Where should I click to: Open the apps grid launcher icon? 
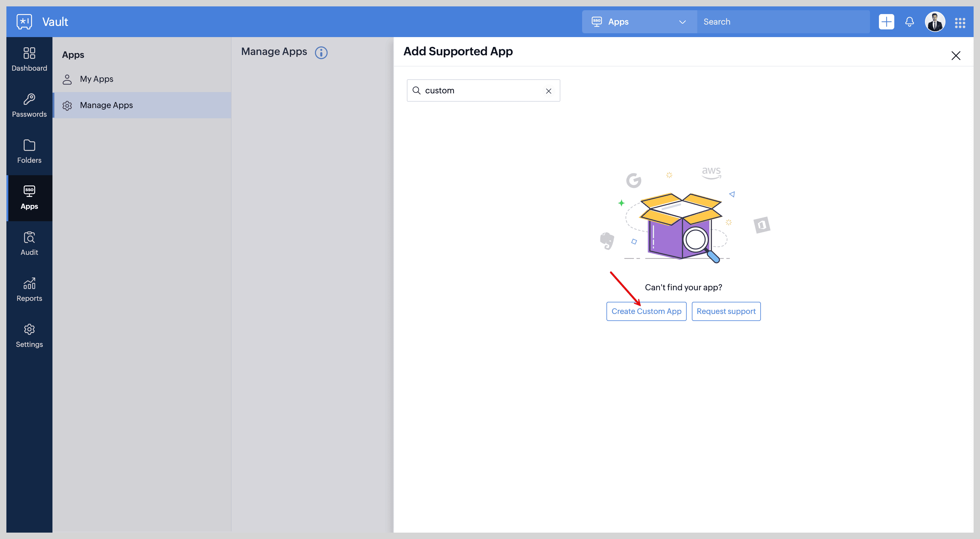click(960, 22)
